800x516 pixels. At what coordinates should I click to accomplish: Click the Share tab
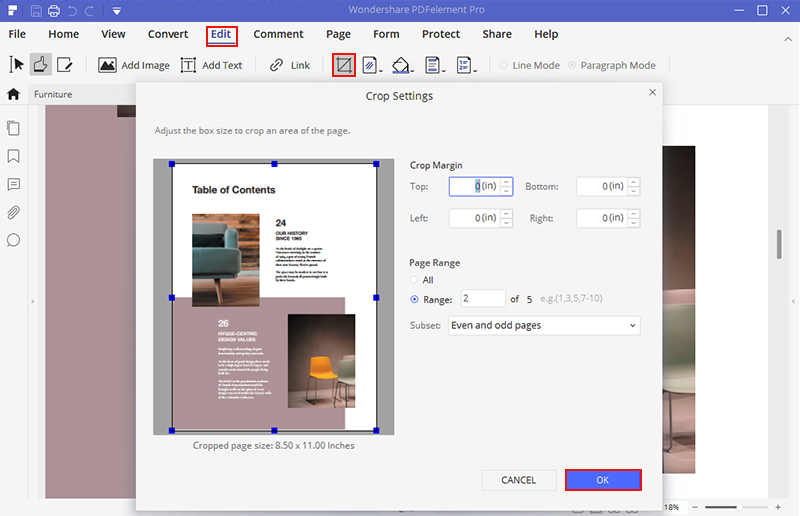[x=497, y=34]
